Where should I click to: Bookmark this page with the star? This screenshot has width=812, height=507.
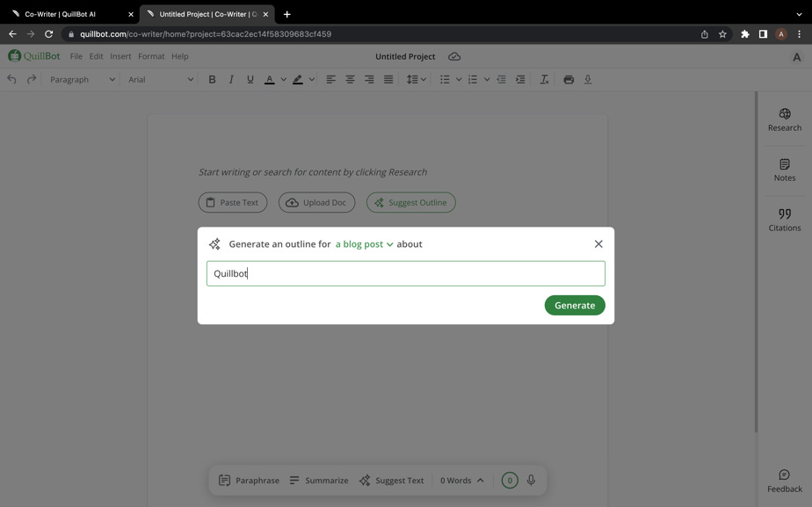point(722,34)
